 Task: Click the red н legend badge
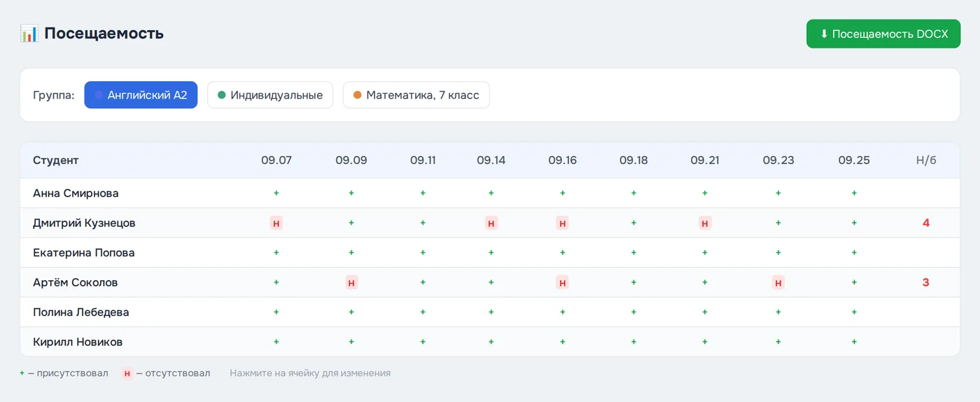(x=127, y=373)
